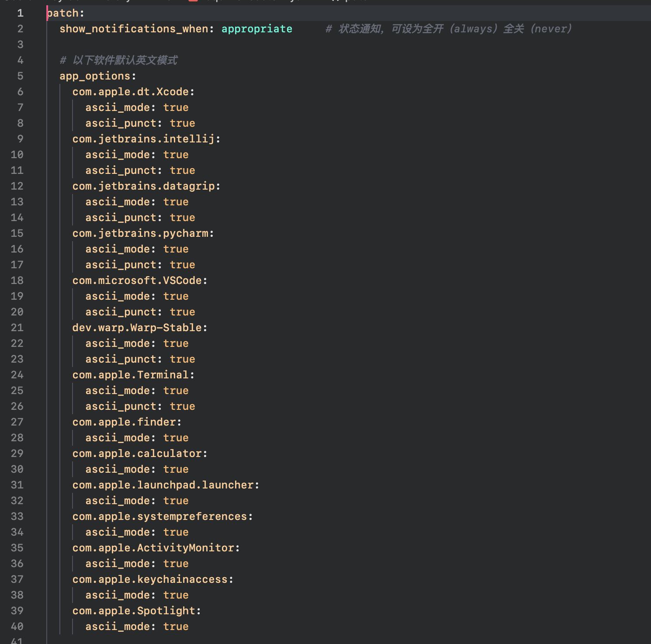Click ascii_punct on line 11
Screen dimensions: 651x644
point(124,170)
